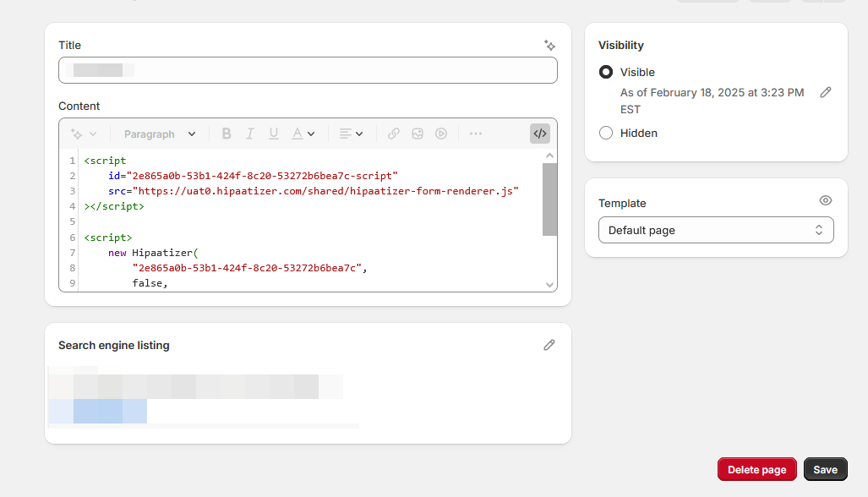Click the AI sparkle icon beside Title

549,46
